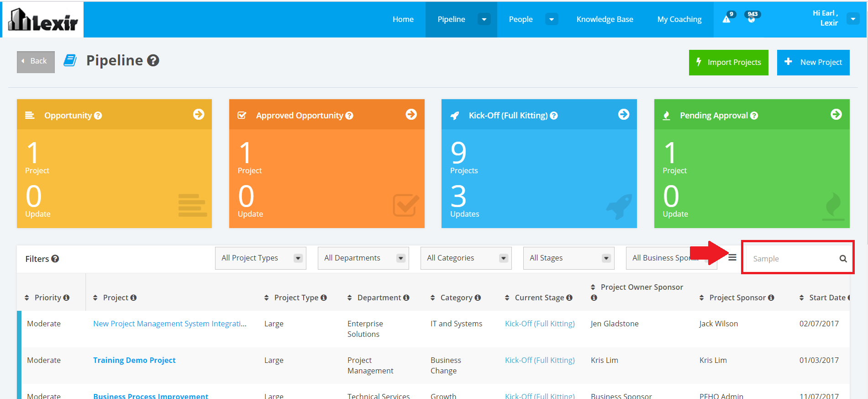868x399 pixels.
Task: Open Business Process Improvement project link
Action: point(151,396)
